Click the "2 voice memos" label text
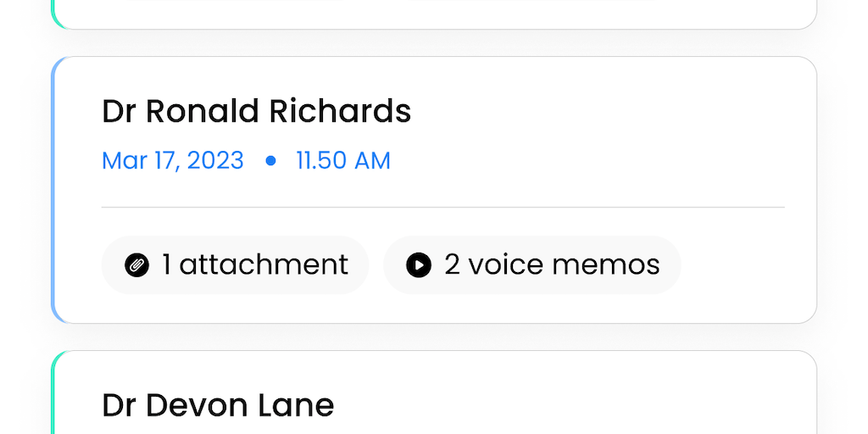Screen dimensions: 868x434 tap(552, 265)
